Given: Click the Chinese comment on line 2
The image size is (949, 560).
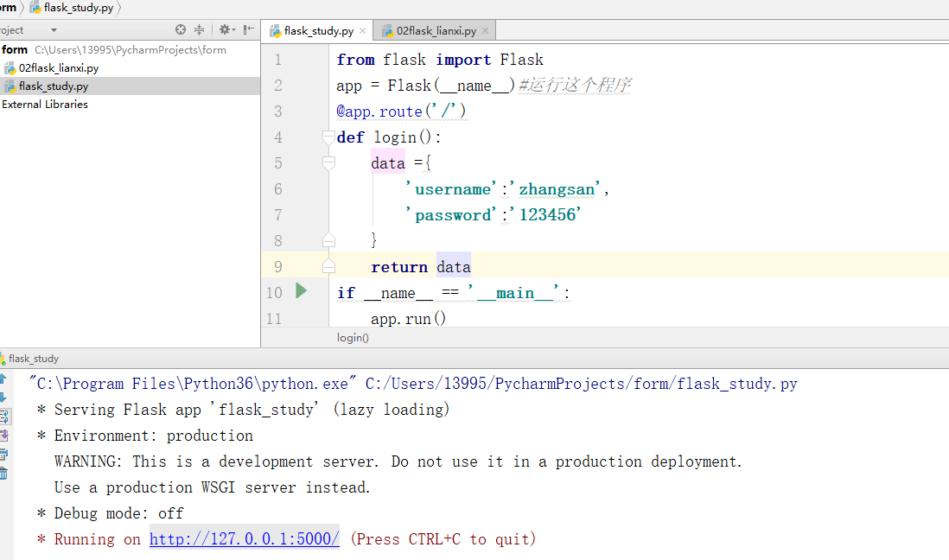Looking at the screenshot, I should point(575,86).
